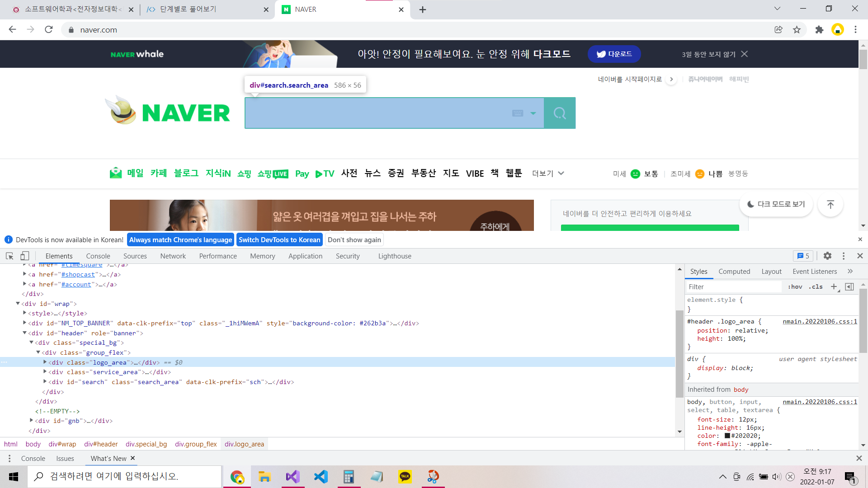Open the Computed styles tab
The height and width of the screenshot is (488, 868).
click(x=734, y=271)
